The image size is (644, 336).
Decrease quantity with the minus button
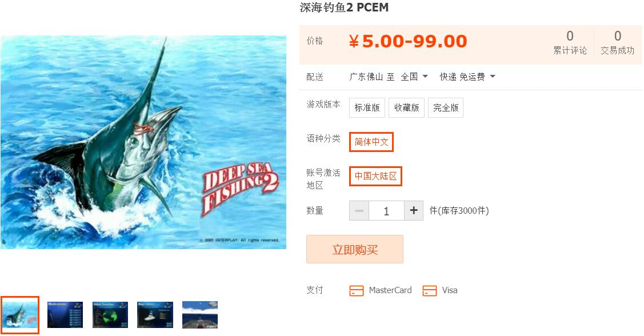(x=359, y=211)
